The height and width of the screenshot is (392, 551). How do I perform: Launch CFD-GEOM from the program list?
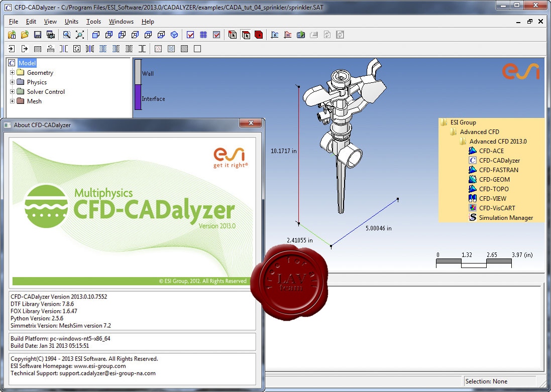point(494,180)
